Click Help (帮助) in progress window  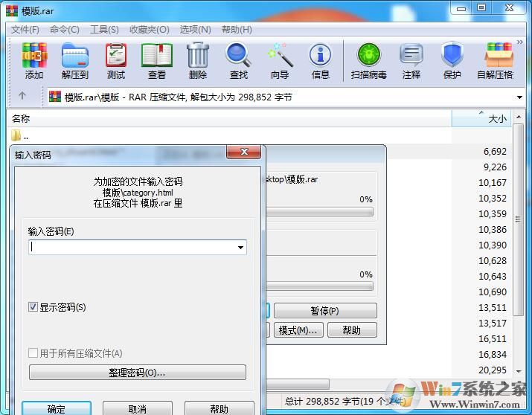pos(352,330)
